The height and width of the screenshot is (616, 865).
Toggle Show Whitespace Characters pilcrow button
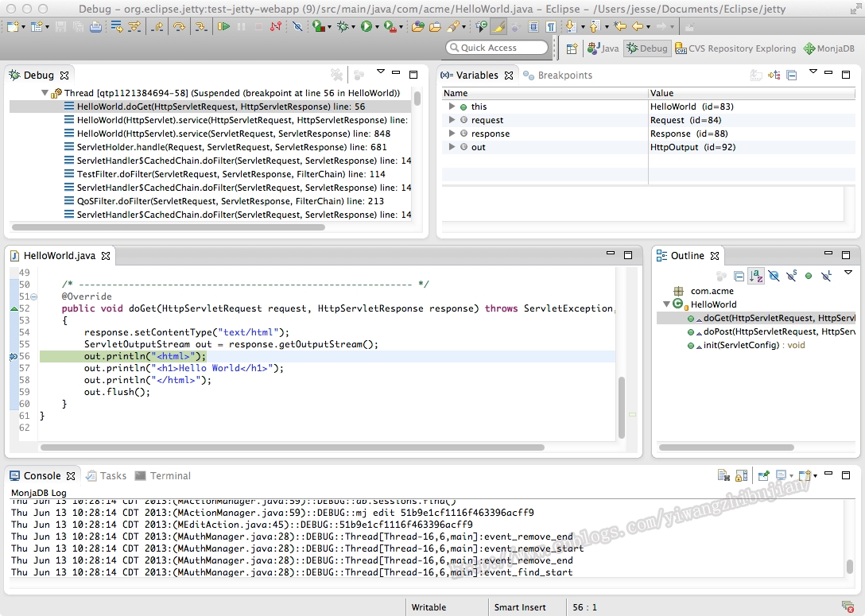tap(550, 26)
